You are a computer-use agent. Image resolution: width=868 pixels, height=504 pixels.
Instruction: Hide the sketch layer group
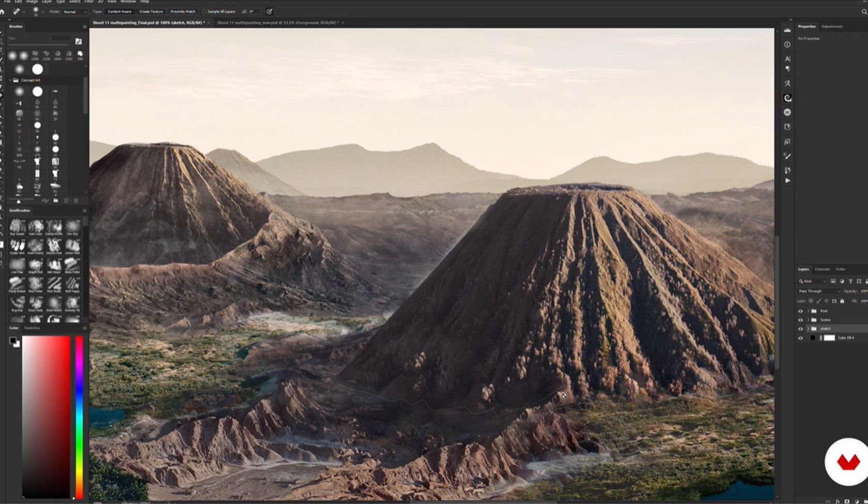coord(801,329)
